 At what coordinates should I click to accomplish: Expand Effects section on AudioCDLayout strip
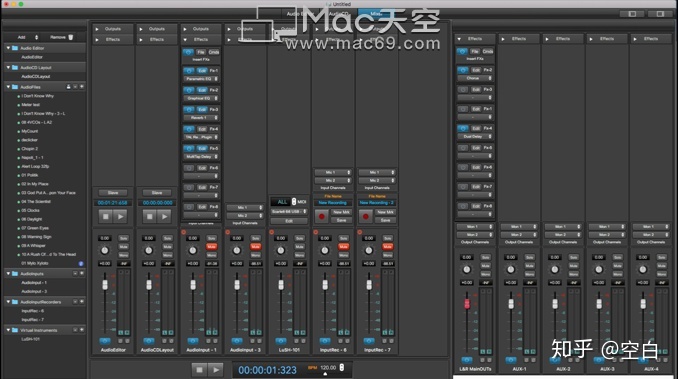coord(141,39)
